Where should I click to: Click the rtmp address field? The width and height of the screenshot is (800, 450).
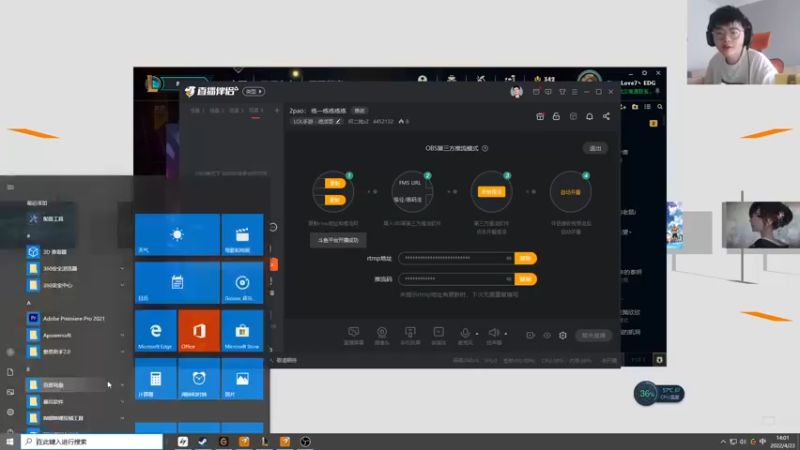456,258
